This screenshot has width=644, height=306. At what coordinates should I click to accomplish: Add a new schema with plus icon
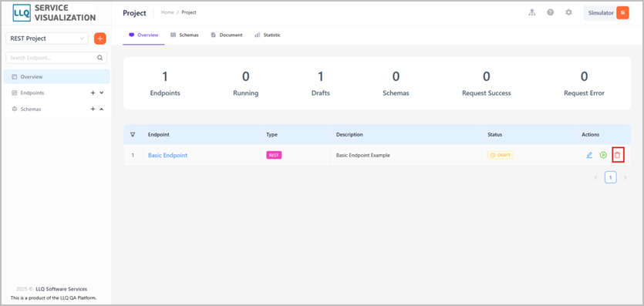[x=93, y=109]
